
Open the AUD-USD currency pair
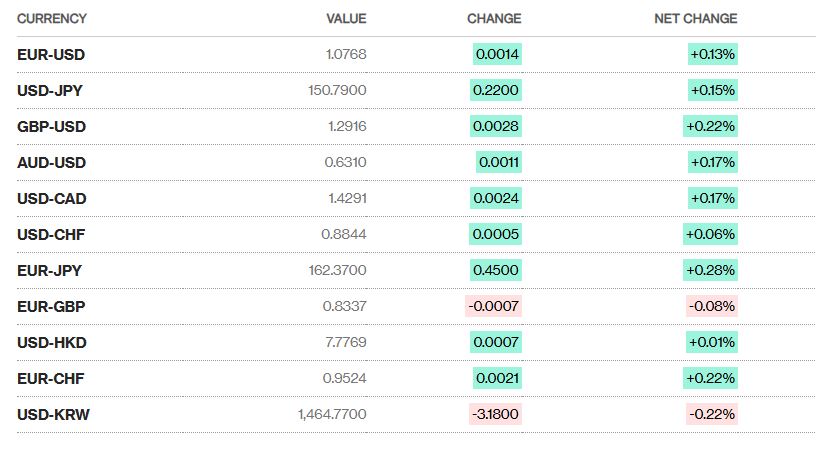click(x=52, y=162)
